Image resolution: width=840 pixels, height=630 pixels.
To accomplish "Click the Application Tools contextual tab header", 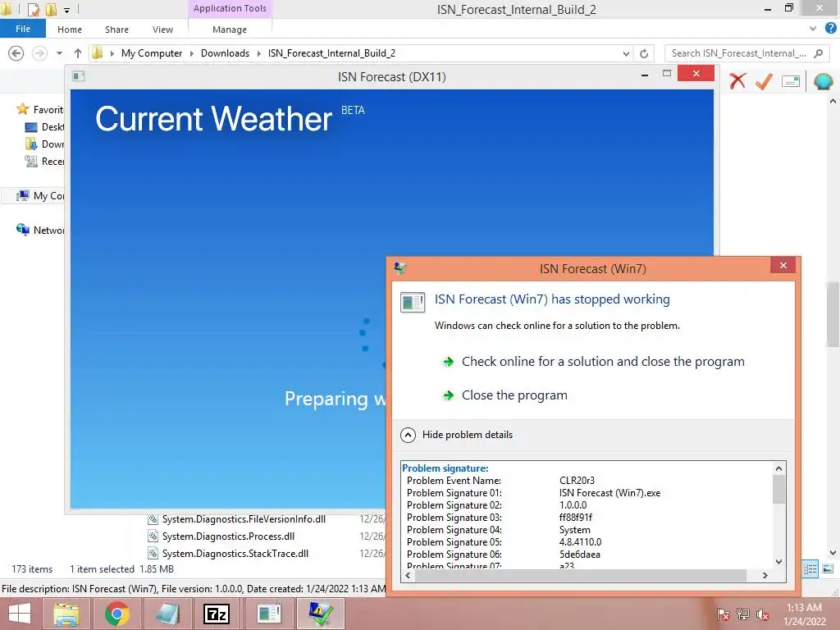I will pyautogui.click(x=230, y=8).
